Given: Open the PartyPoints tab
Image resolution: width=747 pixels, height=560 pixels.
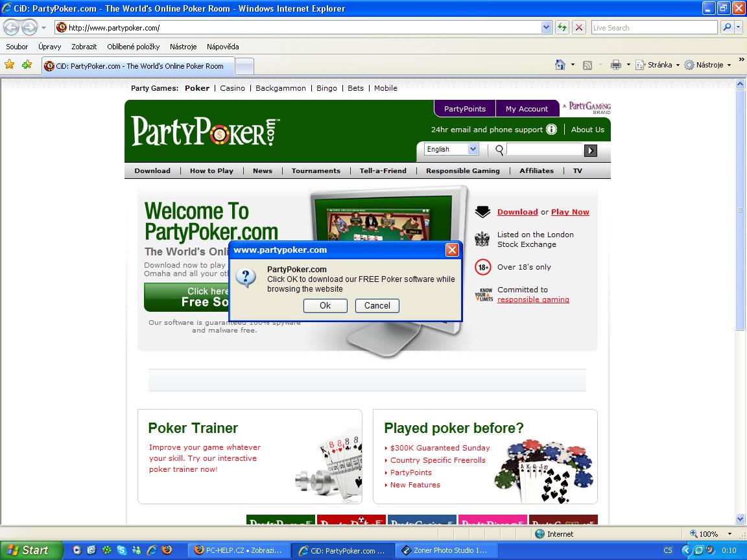Looking at the screenshot, I should pyautogui.click(x=465, y=109).
